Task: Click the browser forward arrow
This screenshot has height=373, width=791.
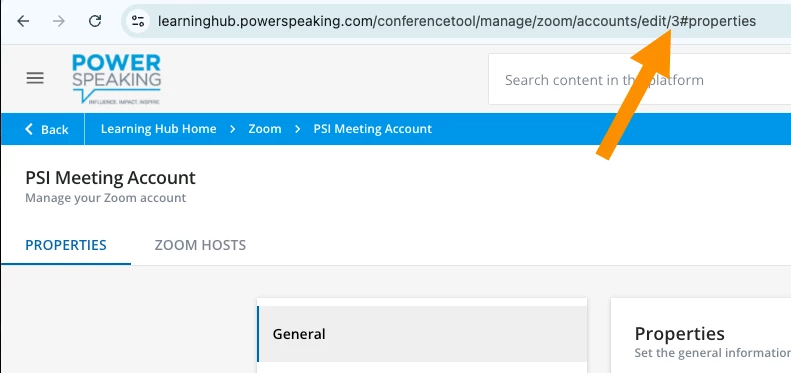Action: (x=59, y=21)
